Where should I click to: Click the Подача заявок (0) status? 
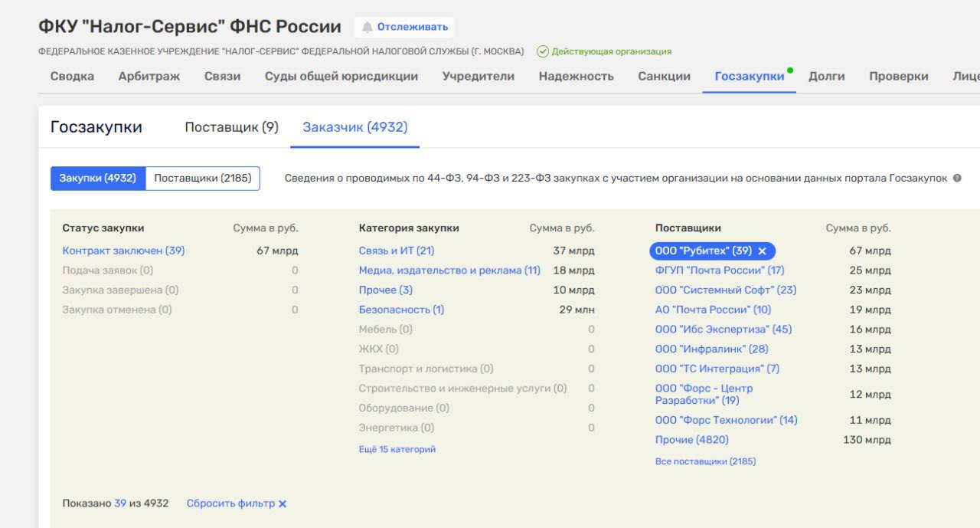(108, 271)
